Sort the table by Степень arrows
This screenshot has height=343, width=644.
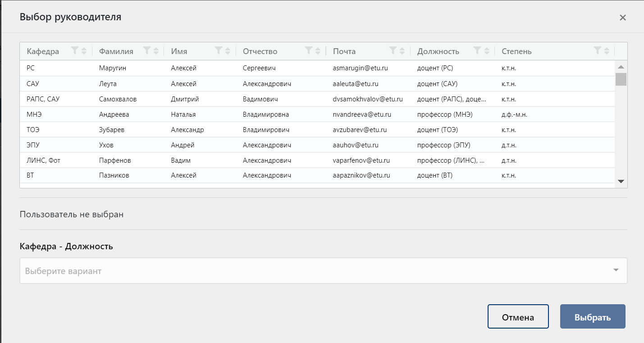(607, 51)
